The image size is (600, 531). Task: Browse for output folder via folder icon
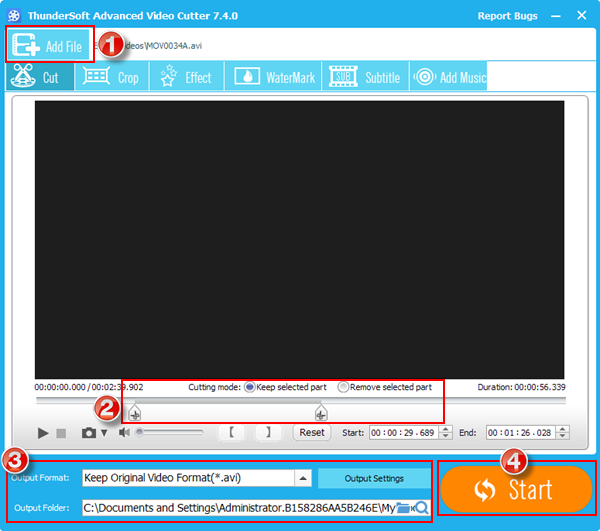point(403,508)
